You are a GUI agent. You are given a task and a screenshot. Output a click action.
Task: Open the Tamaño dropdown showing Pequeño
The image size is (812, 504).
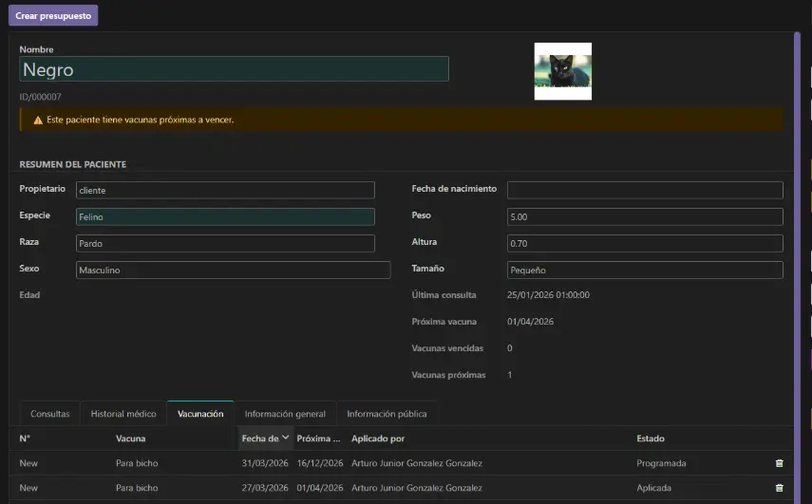644,271
